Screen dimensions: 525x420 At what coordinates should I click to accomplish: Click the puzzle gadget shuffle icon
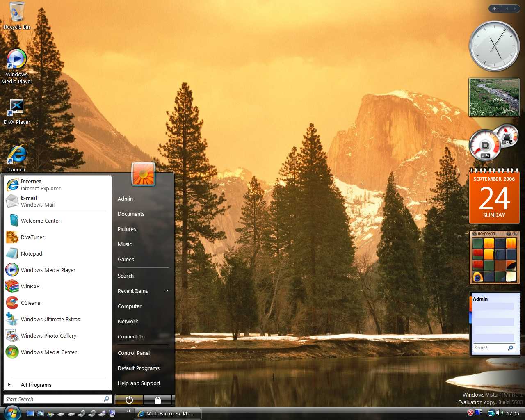click(x=515, y=234)
